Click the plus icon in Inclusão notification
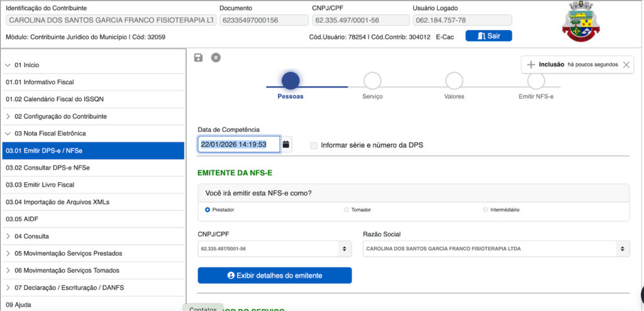 531,65
